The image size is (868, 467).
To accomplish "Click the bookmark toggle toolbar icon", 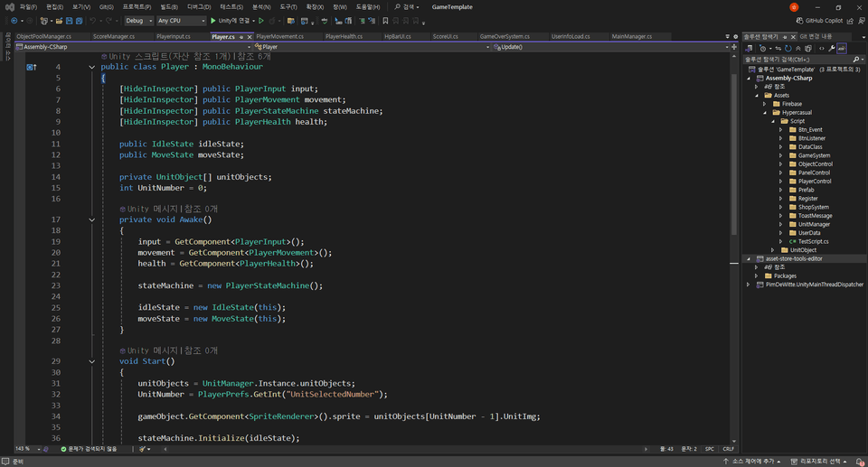I will (385, 21).
